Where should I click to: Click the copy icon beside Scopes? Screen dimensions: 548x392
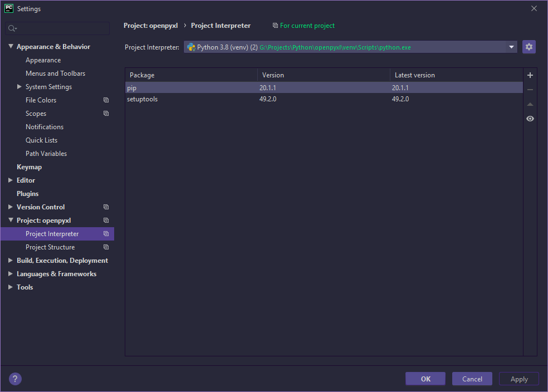click(x=106, y=113)
